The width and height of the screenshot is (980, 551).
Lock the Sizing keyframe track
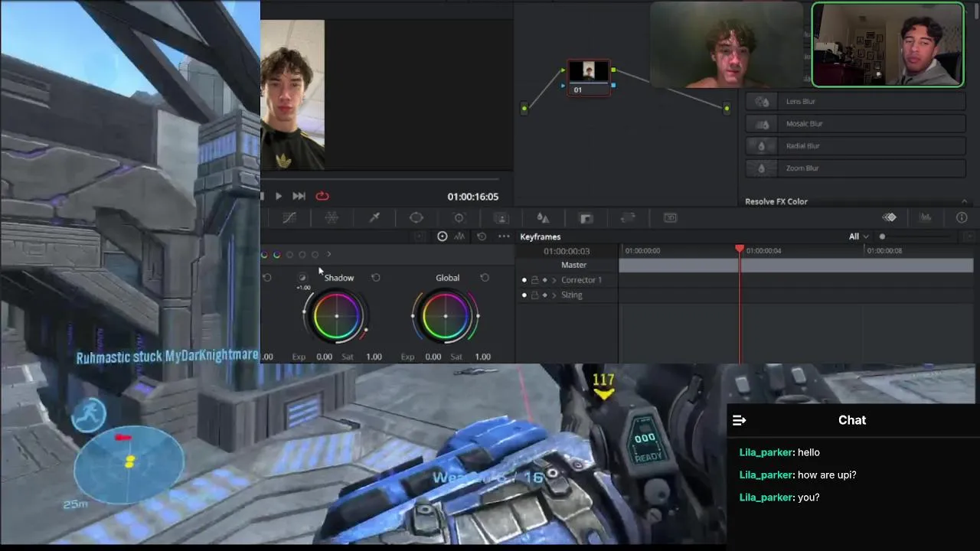(534, 295)
